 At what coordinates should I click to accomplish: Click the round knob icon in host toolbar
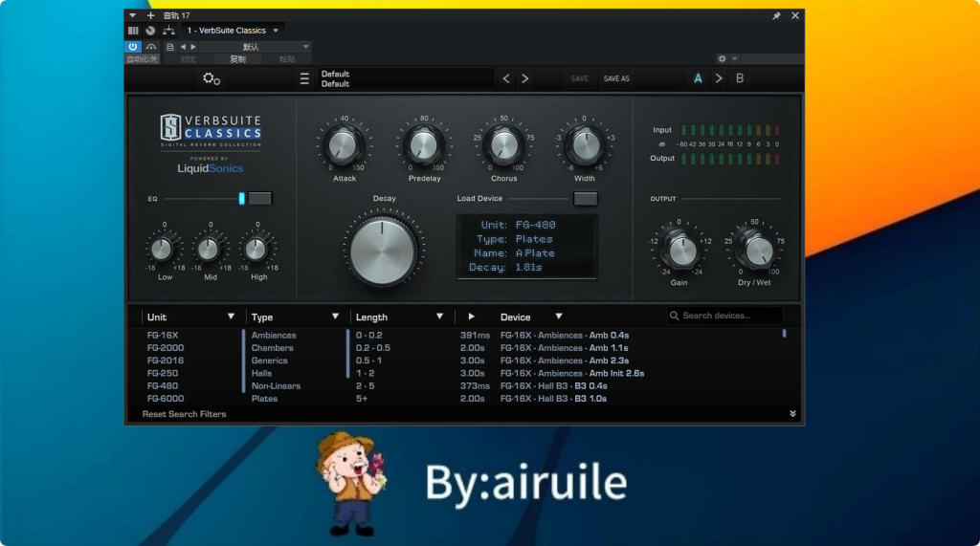[x=150, y=31]
